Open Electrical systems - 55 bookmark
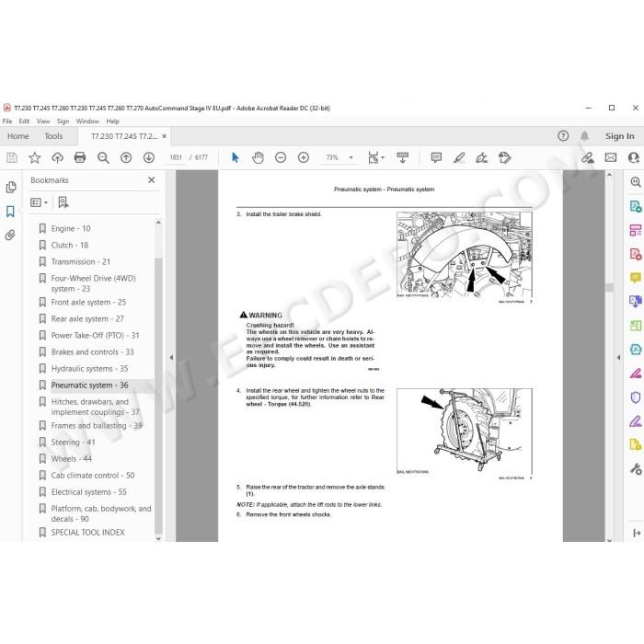 coord(88,492)
